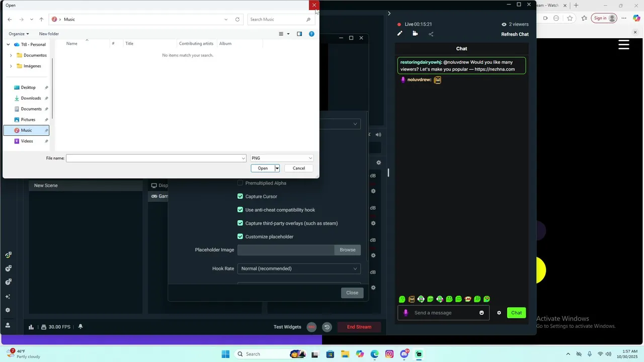Expand the Imágenes folder tree node
644x362 pixels.
(11, 66)
